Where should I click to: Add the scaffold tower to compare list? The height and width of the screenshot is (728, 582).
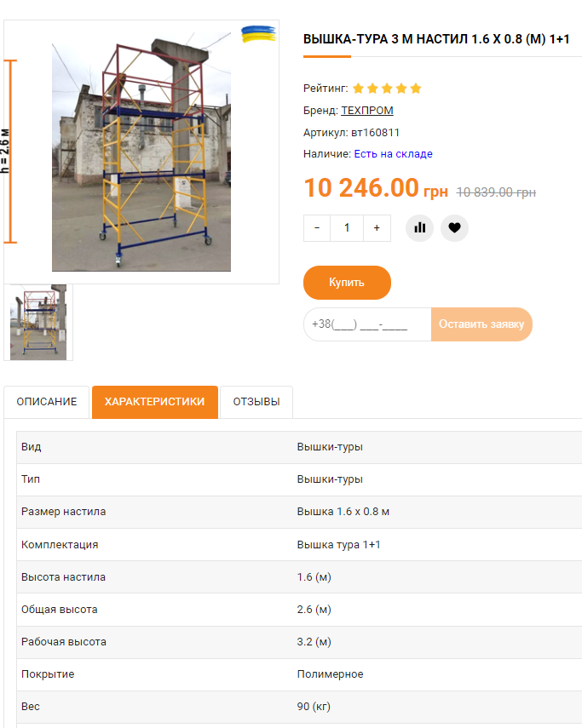coord(419,228)
